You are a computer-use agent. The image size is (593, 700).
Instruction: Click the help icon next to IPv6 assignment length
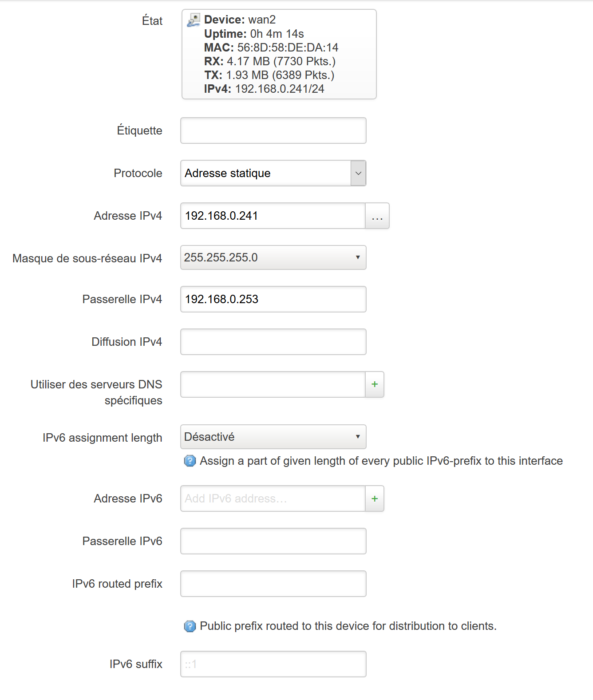190,462
